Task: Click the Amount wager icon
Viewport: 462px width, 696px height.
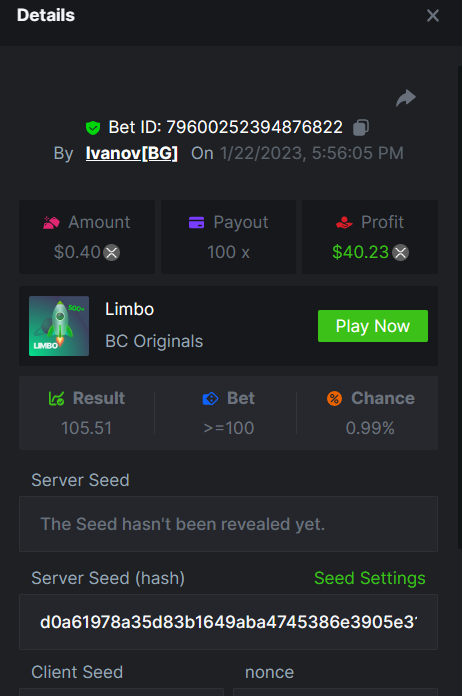Action: (x=51, y=222)
